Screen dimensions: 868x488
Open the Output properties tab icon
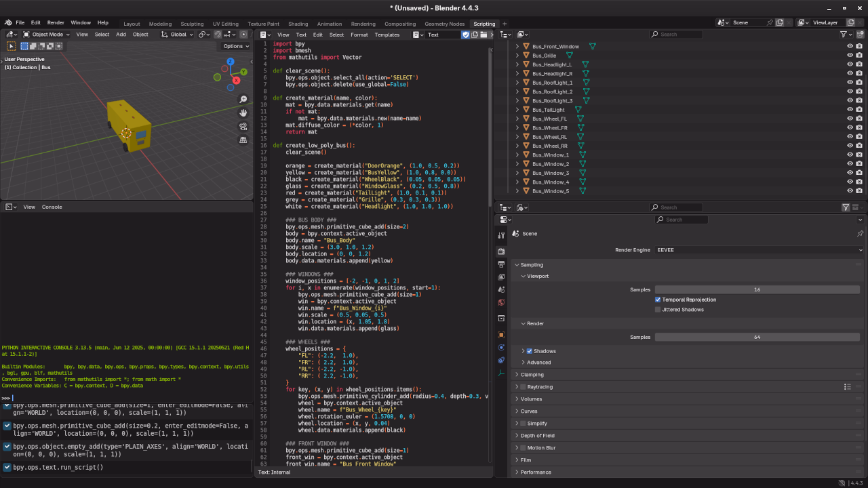tap(501, 264)
